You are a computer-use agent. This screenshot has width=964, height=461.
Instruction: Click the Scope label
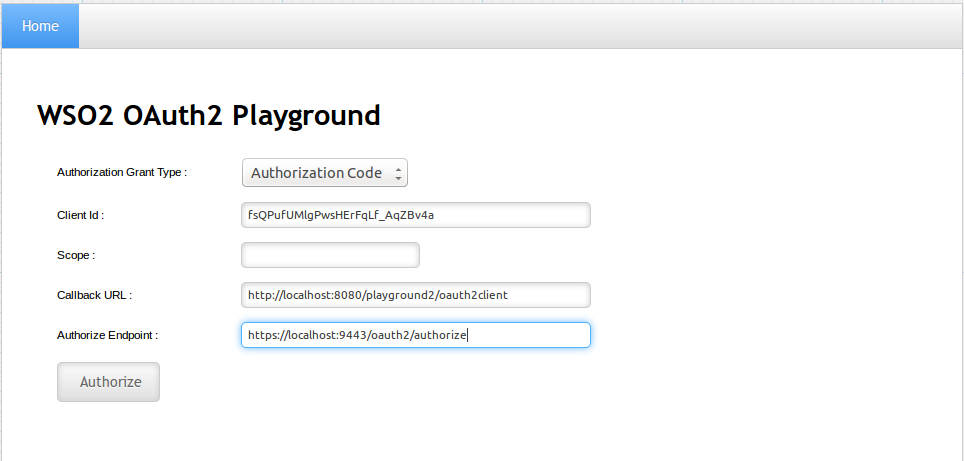point(76,255)
